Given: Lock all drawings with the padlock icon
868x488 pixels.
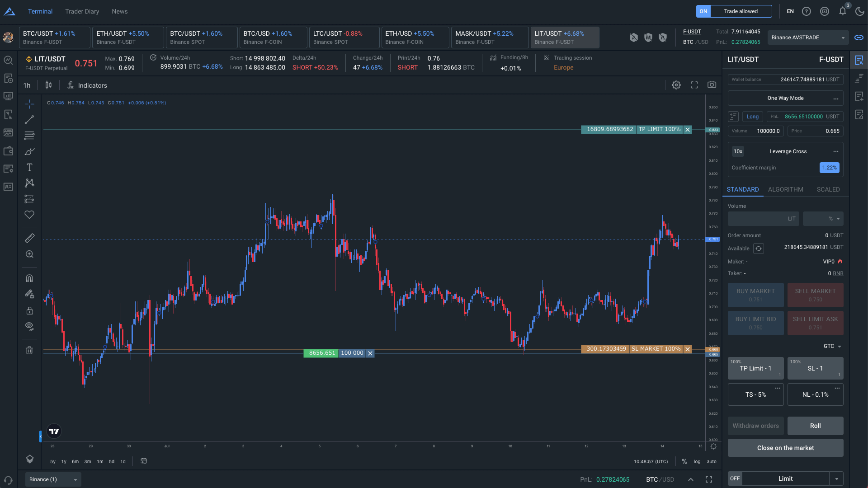Looking at the screenshot, I should tap(29, 310).
